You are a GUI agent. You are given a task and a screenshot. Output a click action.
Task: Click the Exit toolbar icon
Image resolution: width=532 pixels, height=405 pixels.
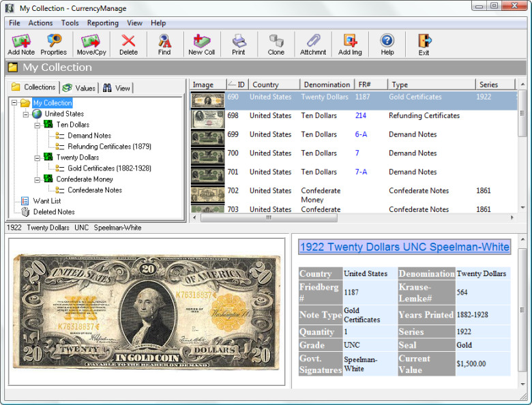424,41
